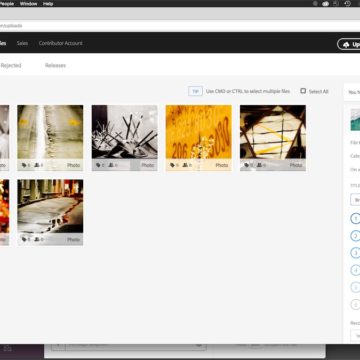
Task: Click the keyword number 4 circle
Action: pos(355,270)
